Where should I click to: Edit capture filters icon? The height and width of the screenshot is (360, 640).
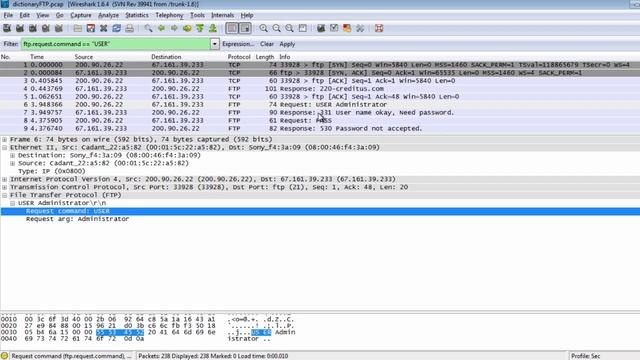[321, 28]
